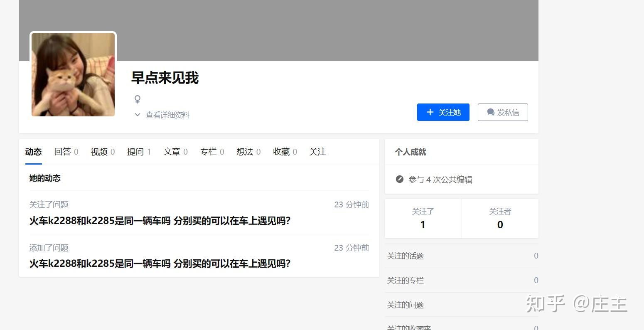Open the 想法 tab
This screenshot has width=644, height=330.
[244, 152]
